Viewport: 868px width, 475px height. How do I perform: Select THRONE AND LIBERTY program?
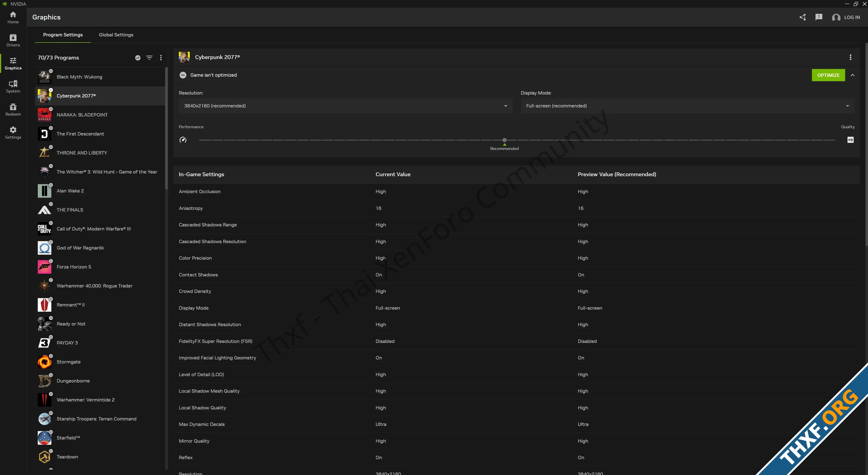(100, 153)
